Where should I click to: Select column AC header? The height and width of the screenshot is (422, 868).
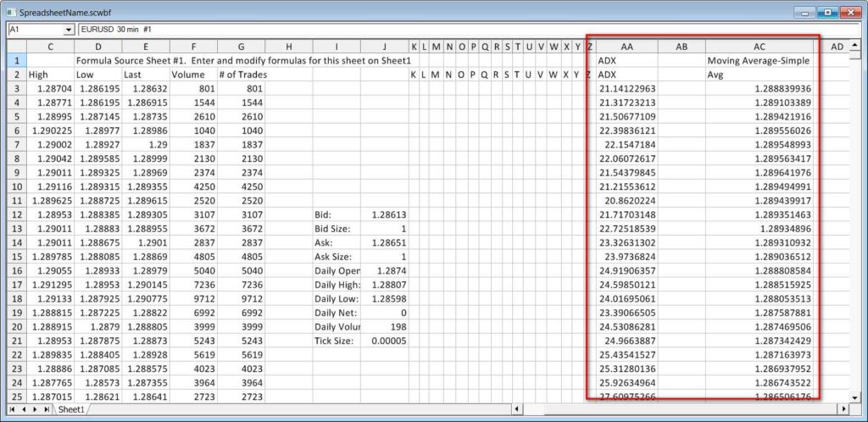[x=759, y=47]
